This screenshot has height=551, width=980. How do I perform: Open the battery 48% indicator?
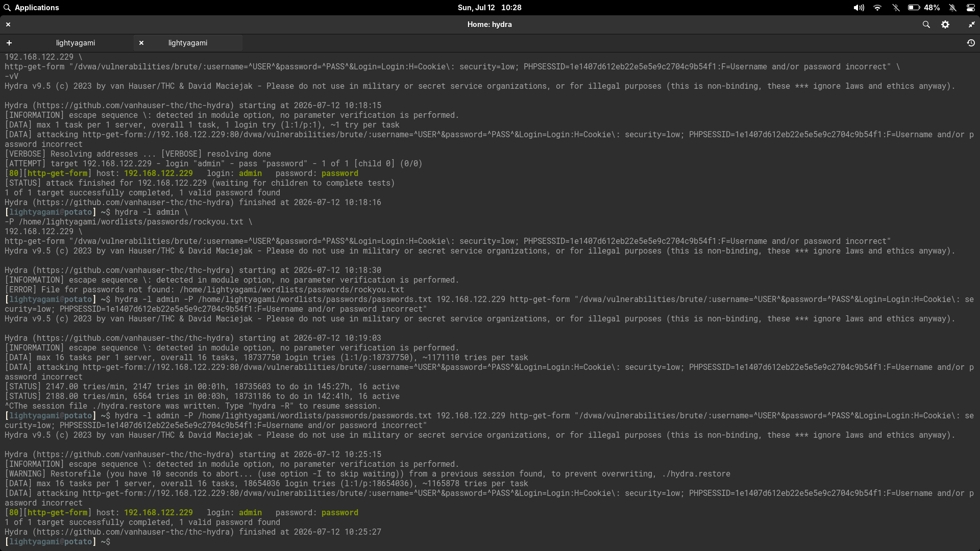coord(924,8)
